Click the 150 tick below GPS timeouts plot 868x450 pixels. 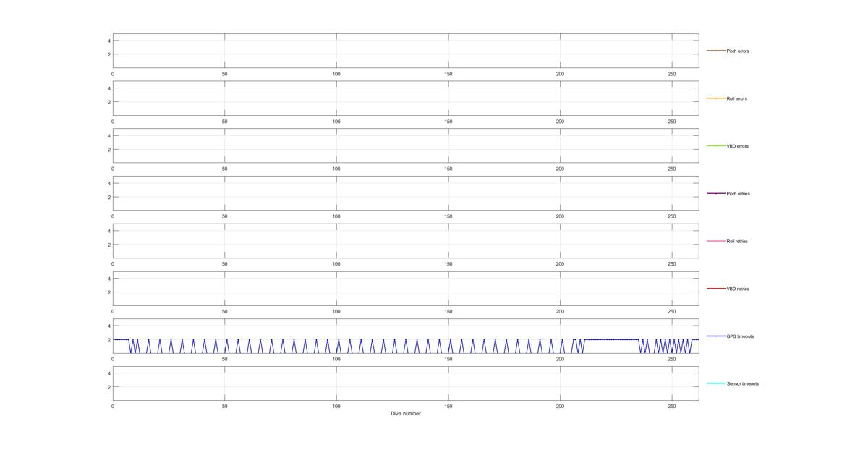(448, 359)
